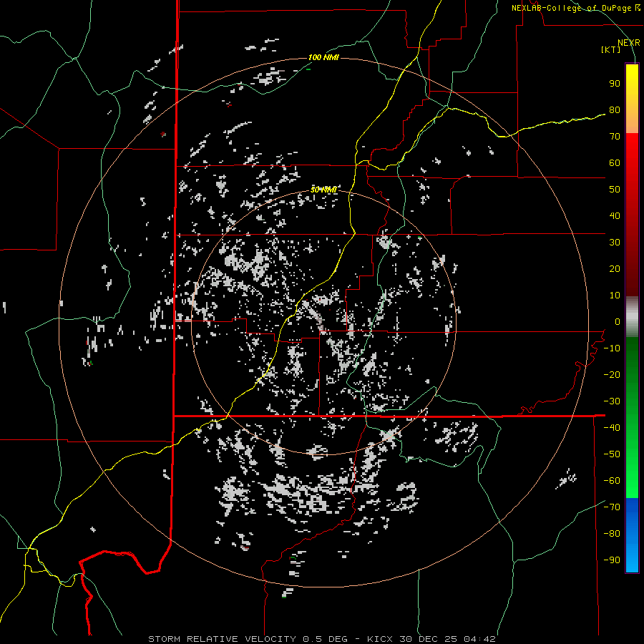Click the '-90' velocity scale label
644x644 pixels.
tap(612, 560)
